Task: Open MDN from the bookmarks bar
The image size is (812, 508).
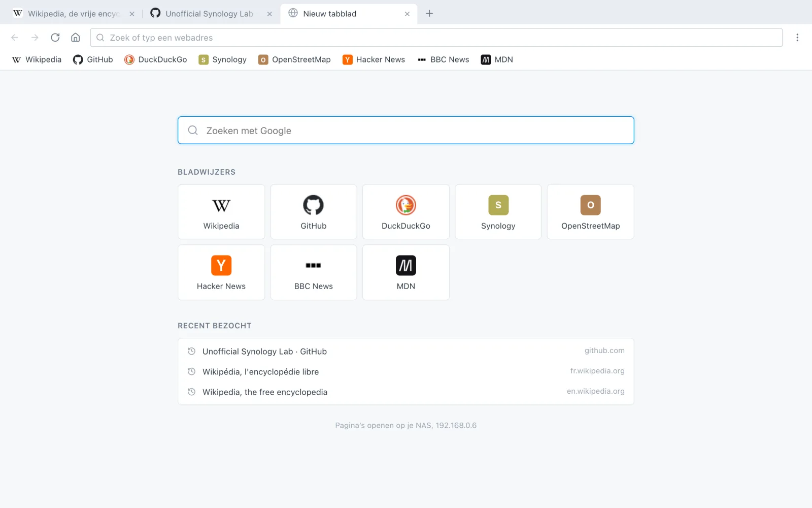Action: pyautogui.click(x=497, y=60)
